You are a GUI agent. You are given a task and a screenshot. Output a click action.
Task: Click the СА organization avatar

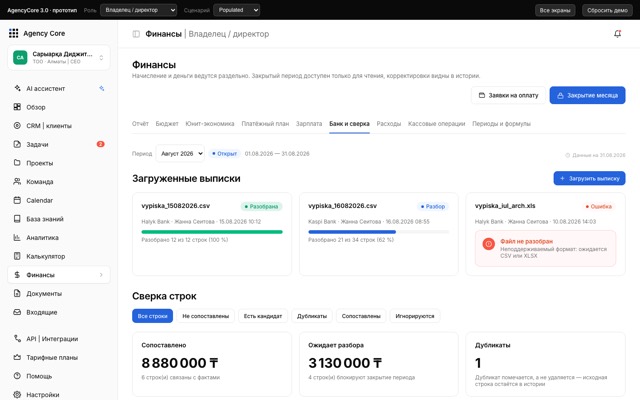tap(20, 58)
